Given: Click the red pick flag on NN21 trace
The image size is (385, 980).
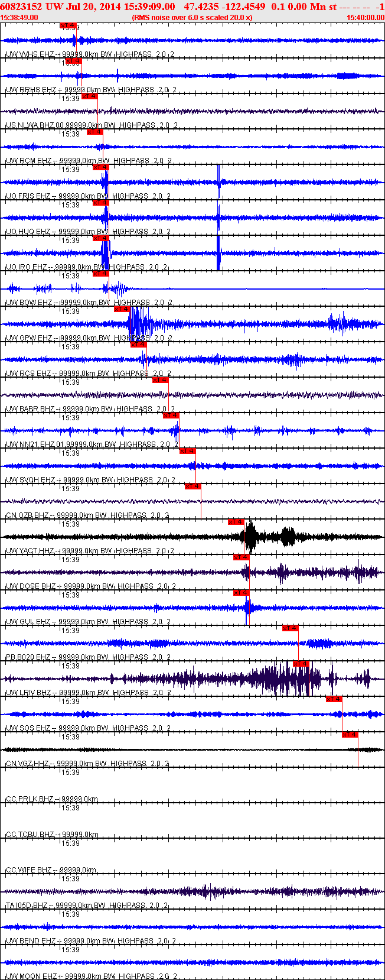Looking at the screenshot, I should (171, 416).
